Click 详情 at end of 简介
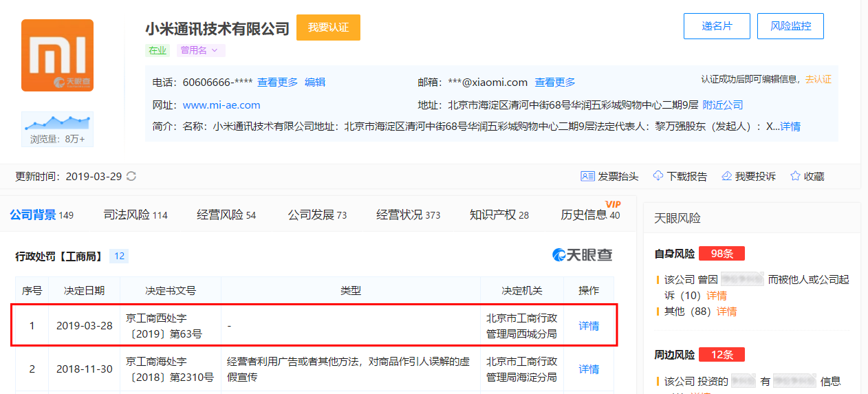This screenshot has width=868, height=394. (x=790, y=127)
